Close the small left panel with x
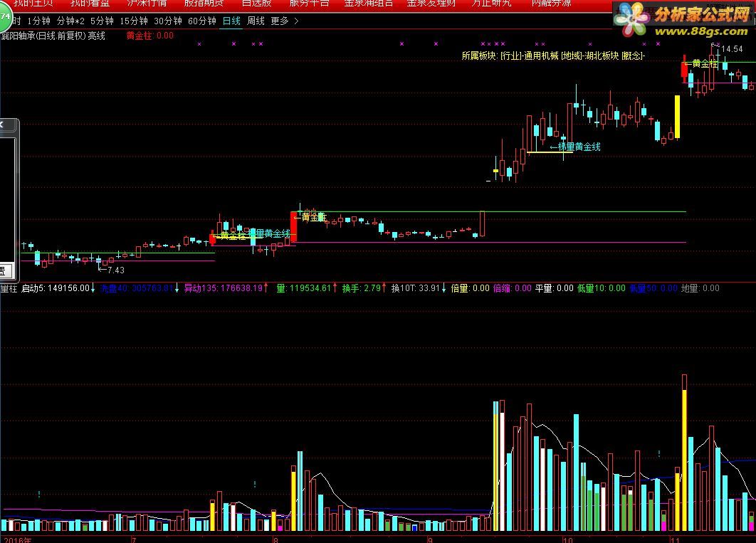The width and height of the screenshot is (756, 543). tap(2, 125)
